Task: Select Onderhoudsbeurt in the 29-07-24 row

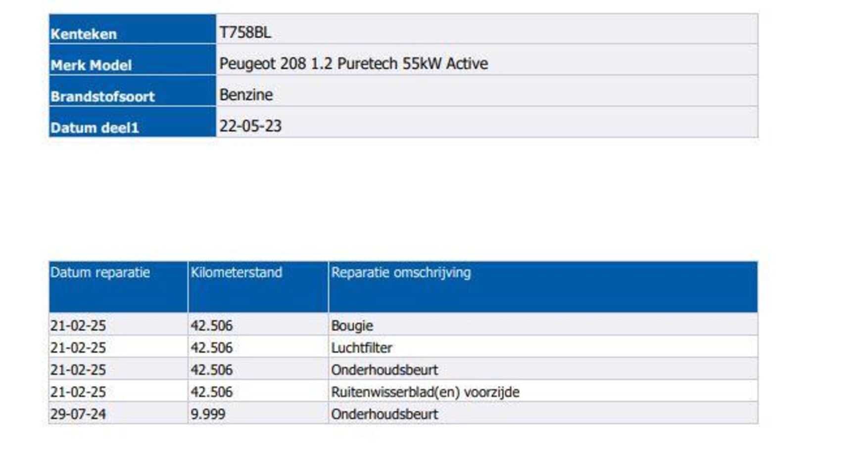Action: [384, 414]
